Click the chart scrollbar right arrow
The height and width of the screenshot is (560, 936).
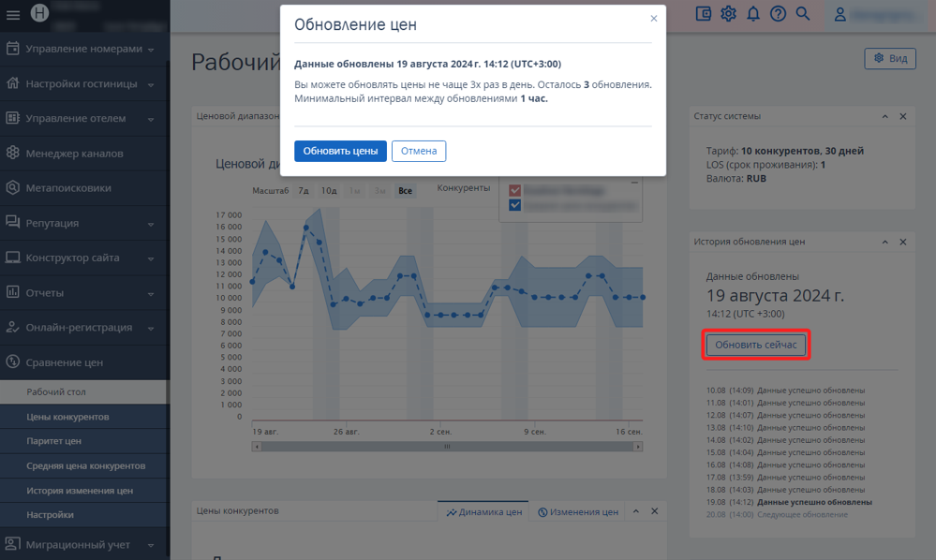(638, 446)
